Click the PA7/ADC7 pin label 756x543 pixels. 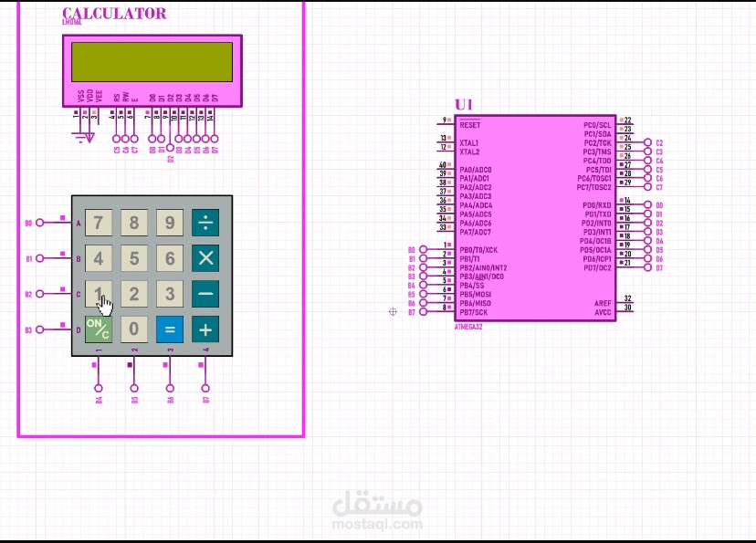pos(476,232)
